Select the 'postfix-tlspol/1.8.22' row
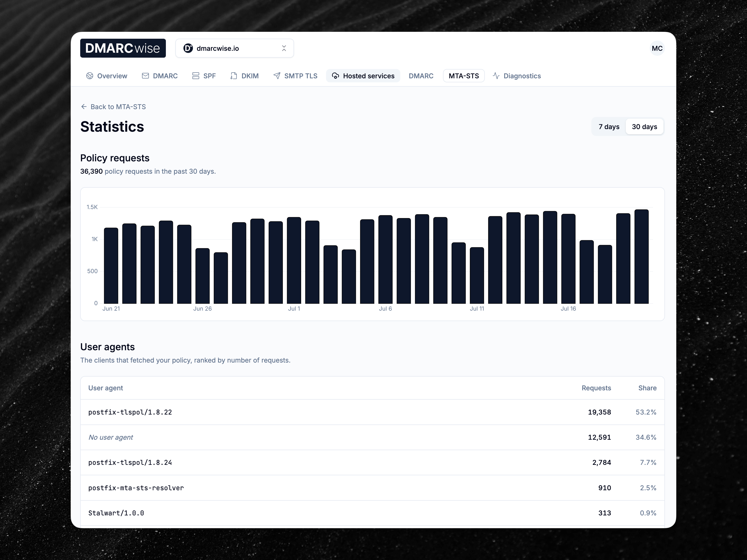 click(x=373, y=412)
